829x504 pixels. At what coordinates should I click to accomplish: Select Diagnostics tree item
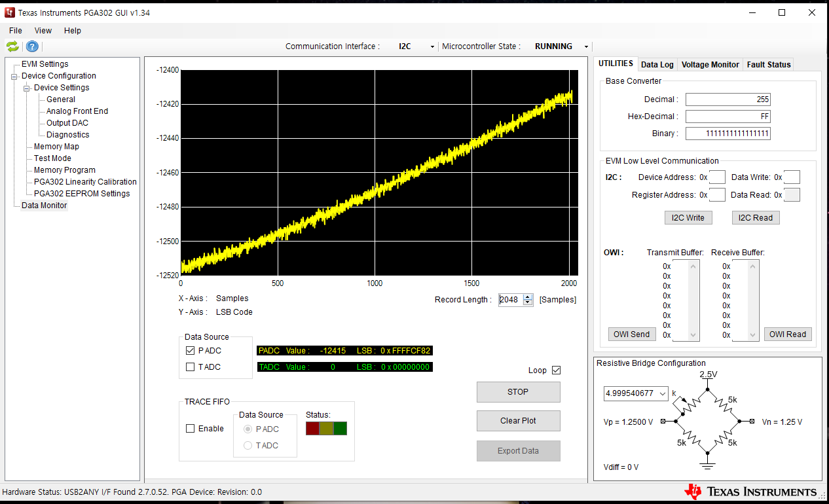(68, 135)
